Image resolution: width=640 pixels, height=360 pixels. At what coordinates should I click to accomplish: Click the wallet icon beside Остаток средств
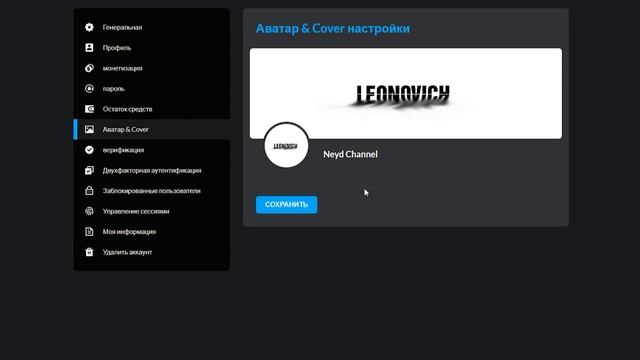89,109
